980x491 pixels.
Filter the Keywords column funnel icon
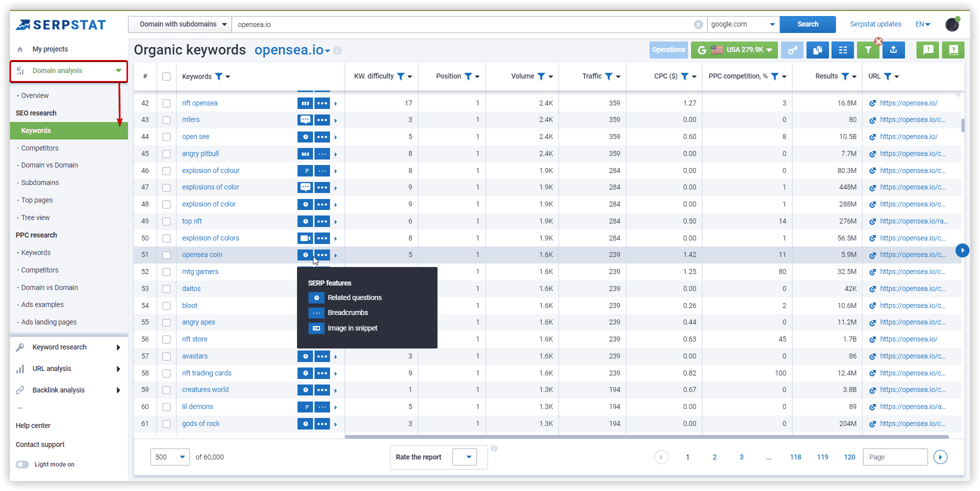218,76
